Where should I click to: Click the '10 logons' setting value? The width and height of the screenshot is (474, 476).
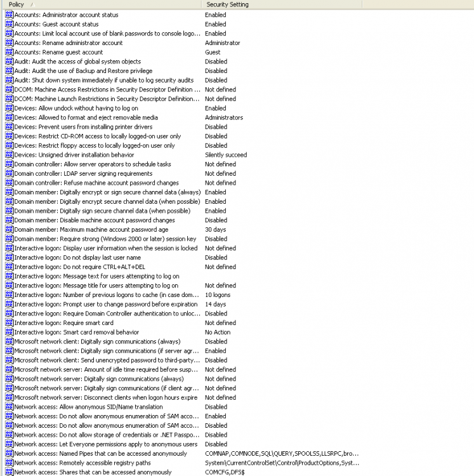click(x=218, y=294)
